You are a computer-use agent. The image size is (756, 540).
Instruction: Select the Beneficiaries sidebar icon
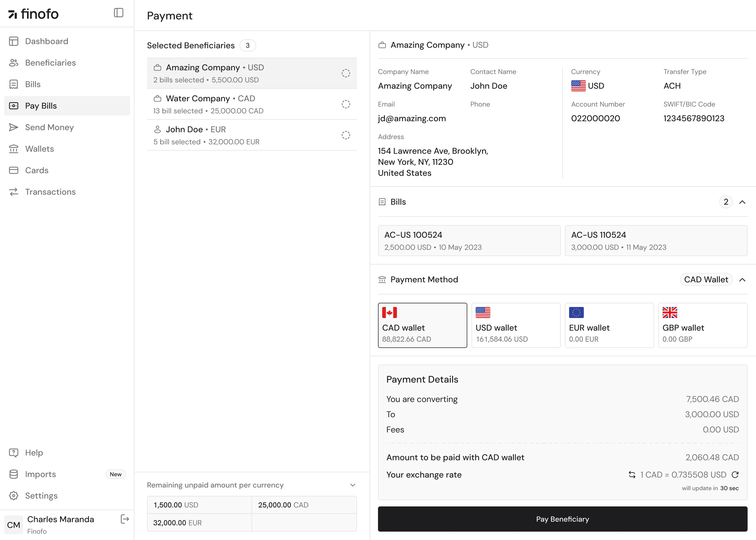coord(14,62)
